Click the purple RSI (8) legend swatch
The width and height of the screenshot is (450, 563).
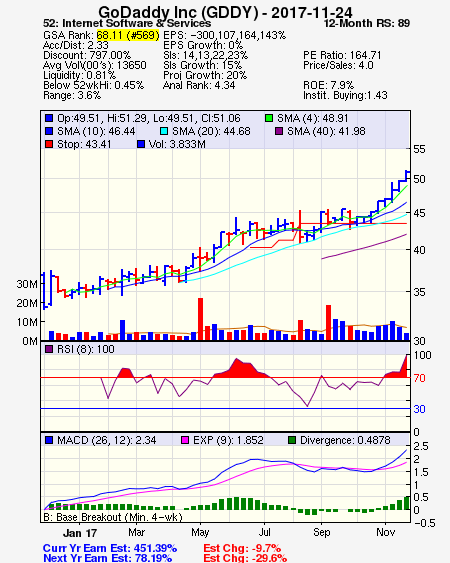49,349
